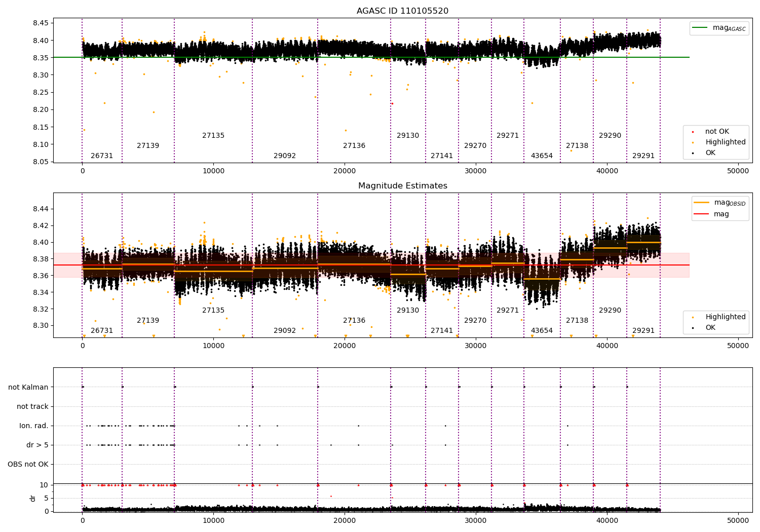Click obsid label 29092 in top plot
The height and width of the screenshot is (532, 760).
[x=285, y=156]
